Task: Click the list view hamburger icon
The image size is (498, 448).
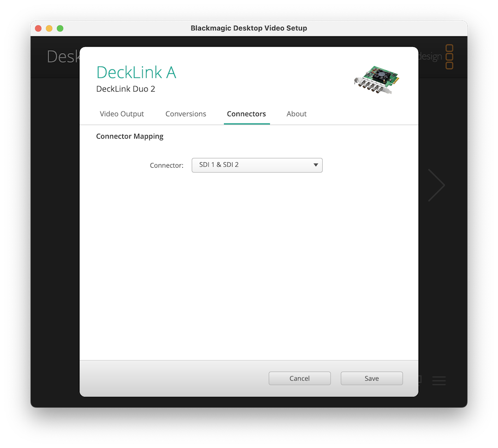Action: point(439,381)
